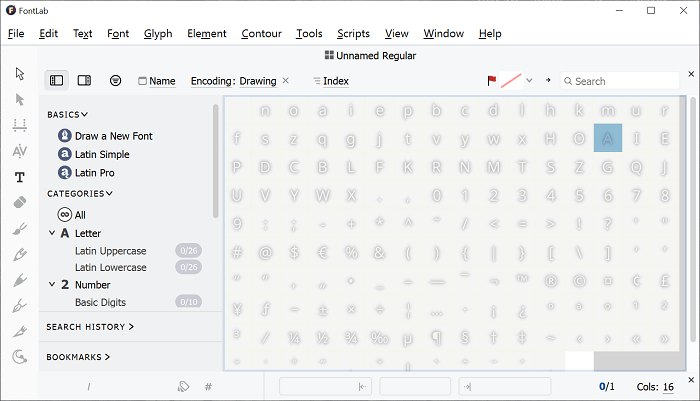Viewport: 700px width, 401px height.
Task: Choose the Metrics tool
Action: [19, 125]
